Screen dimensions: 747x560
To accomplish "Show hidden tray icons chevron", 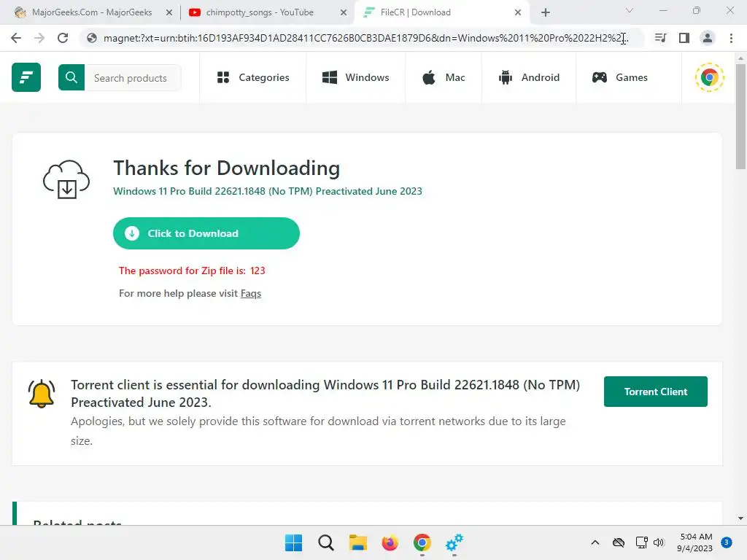I will (595, 542).
